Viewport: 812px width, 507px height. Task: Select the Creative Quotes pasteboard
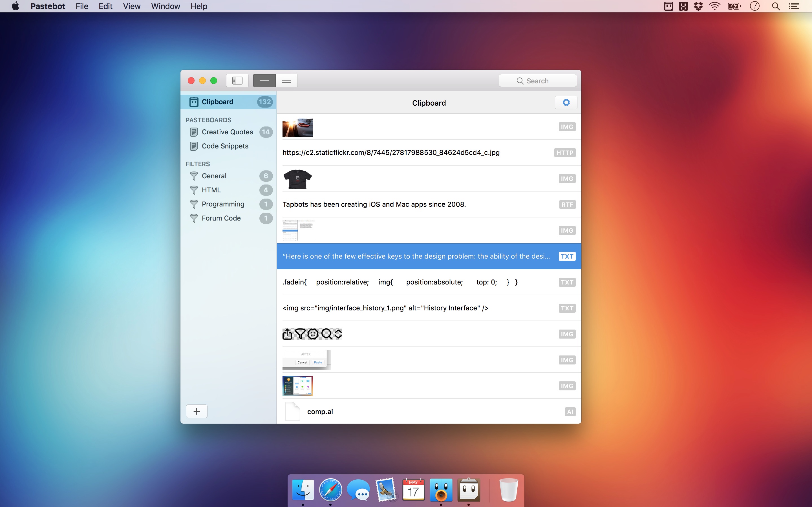click(228, 132)
